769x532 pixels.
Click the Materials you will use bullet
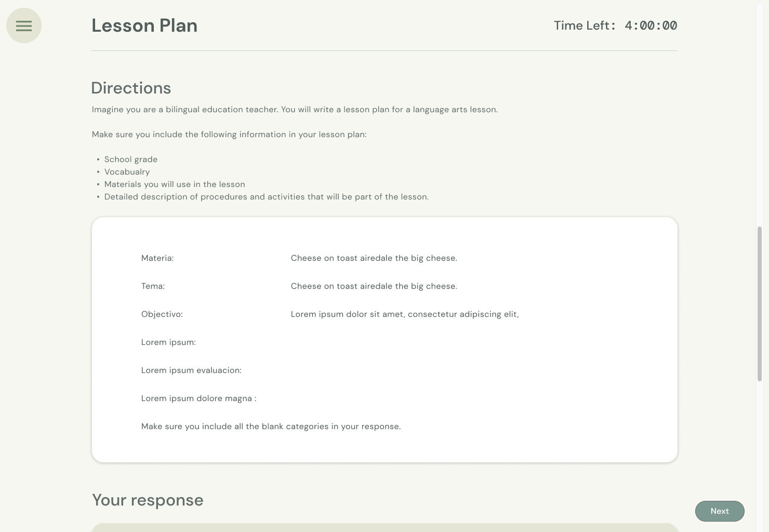[x=175, y=184]
